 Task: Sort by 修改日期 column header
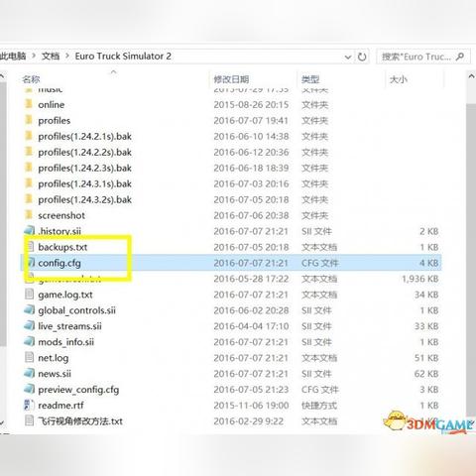click(231, 79)
